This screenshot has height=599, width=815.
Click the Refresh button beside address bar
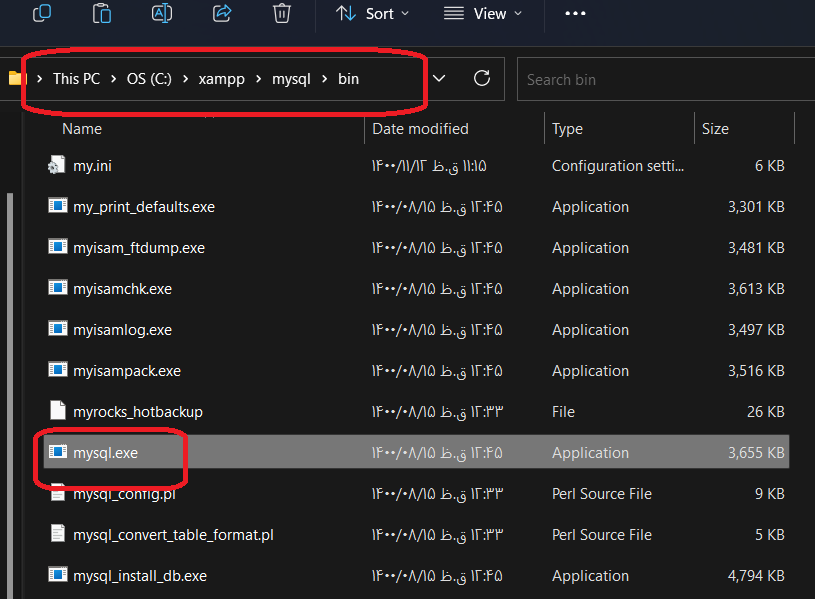(x=482, y=79)
